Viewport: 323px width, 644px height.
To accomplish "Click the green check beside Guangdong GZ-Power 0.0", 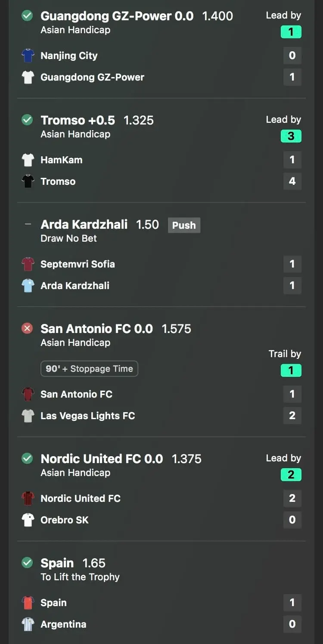I will (27, 16).
